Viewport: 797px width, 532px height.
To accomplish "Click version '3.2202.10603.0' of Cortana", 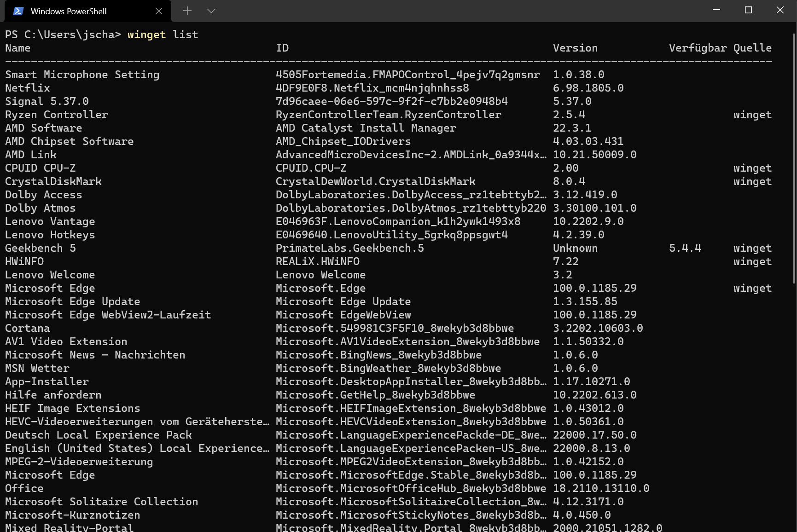I will click(598, 328).
